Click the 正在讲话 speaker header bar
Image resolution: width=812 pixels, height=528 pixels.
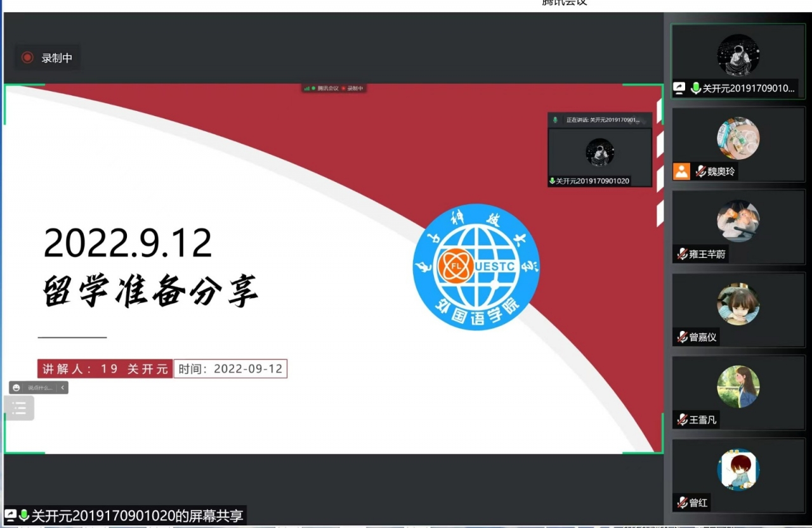pyautogui.click(x=599, y=120)
